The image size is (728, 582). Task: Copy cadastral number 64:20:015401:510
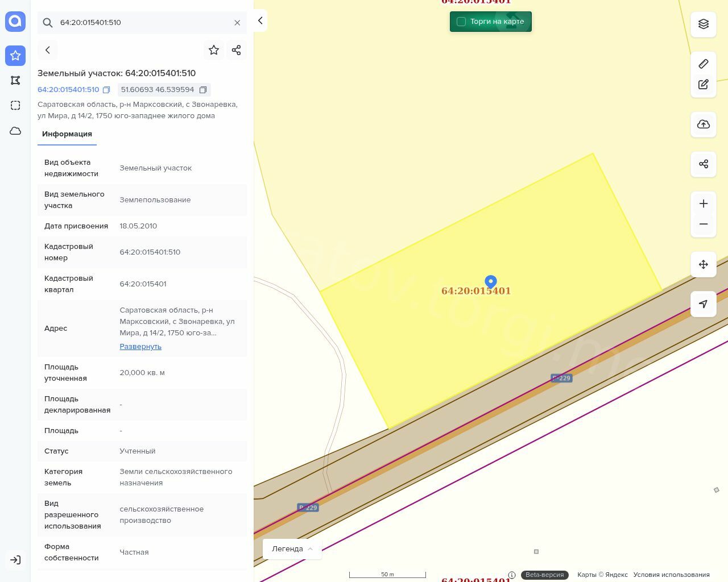click(x=106, y=90)
